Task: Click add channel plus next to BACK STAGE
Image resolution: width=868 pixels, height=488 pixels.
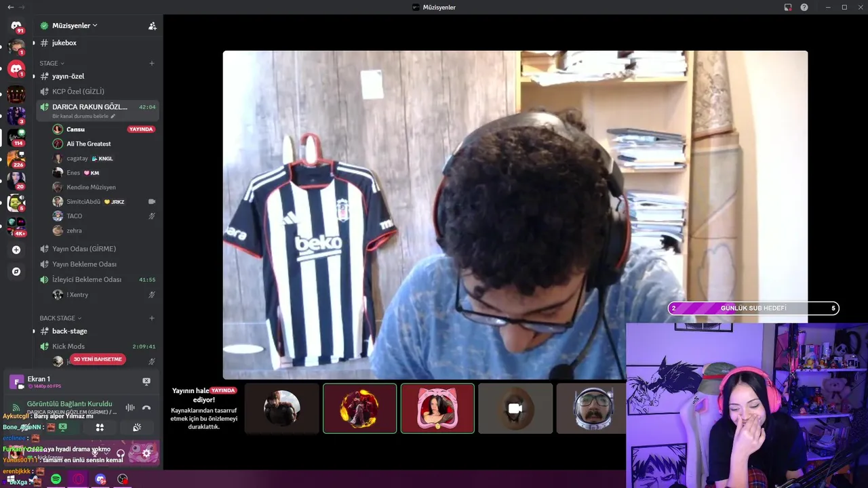Action: pos(152,318)
